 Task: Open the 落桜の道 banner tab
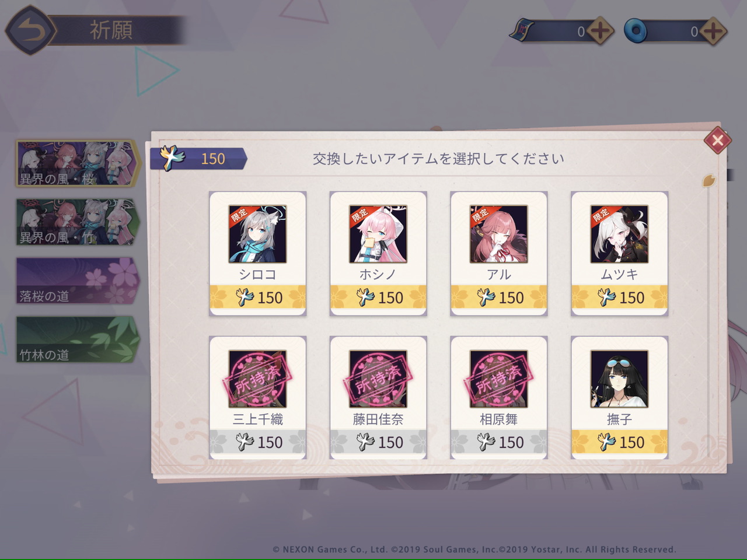[x=77, y=281]
